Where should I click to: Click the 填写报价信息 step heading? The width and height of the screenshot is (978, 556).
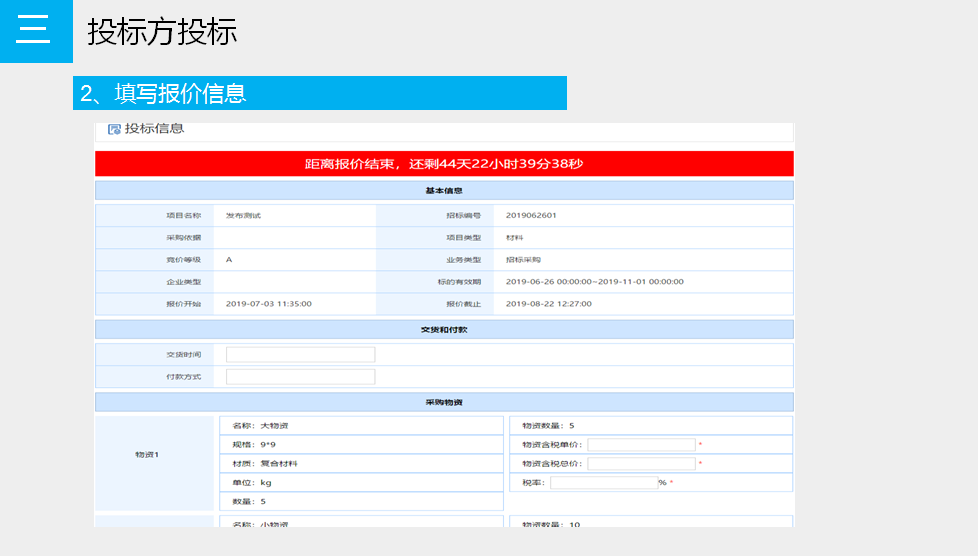[x=163, y=94]
